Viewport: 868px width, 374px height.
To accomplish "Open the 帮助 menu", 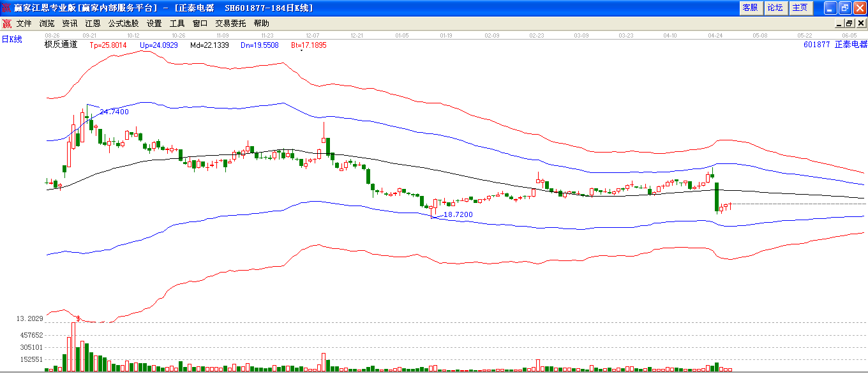I will 262,24.
